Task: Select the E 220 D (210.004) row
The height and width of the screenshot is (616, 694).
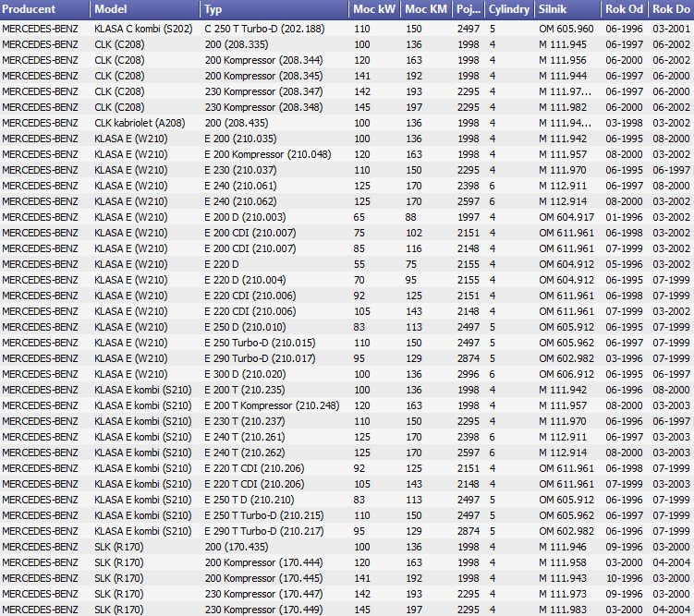Action: pyautogui.click(x=347, y=280)
